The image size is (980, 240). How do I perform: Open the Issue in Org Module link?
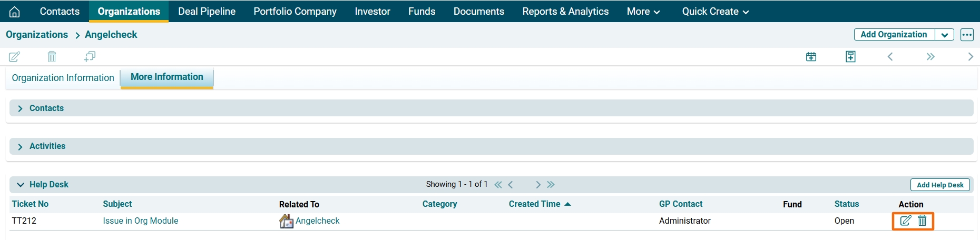coord(141,221)
